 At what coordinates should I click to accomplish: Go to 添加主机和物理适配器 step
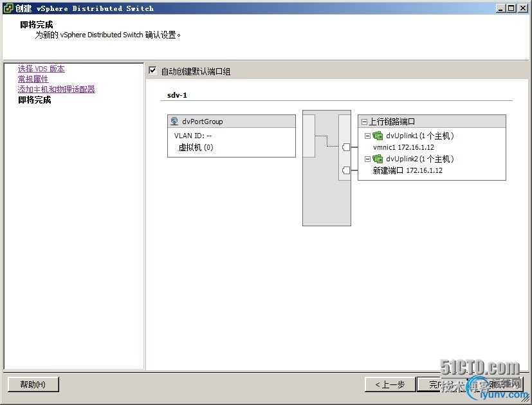click(57, 89)
